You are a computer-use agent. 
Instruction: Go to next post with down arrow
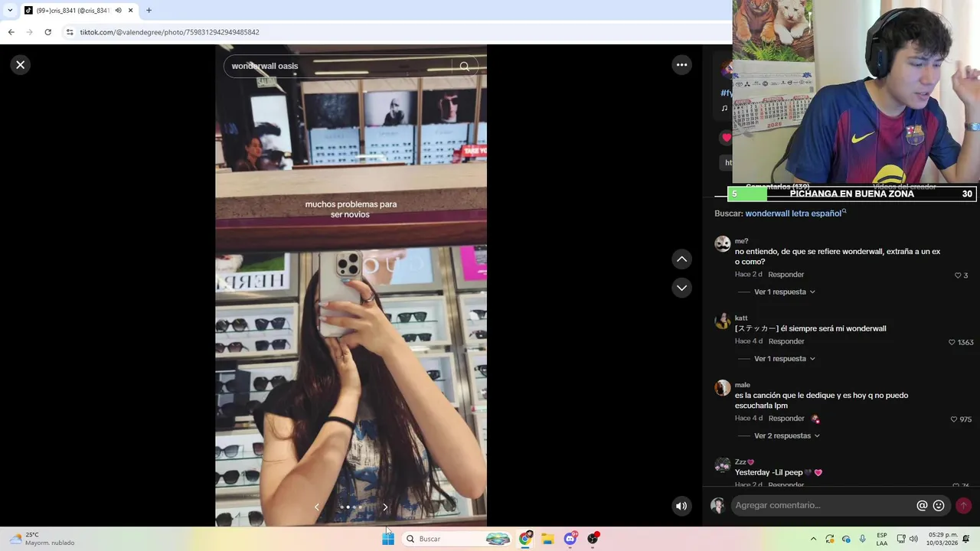(x=681, y=288)
